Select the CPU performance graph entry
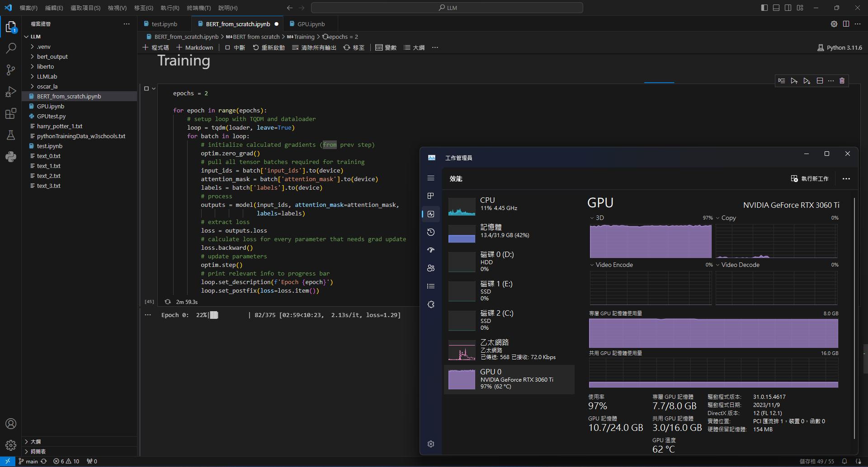Screen dimensions: 868x467 tap(509, 205)
